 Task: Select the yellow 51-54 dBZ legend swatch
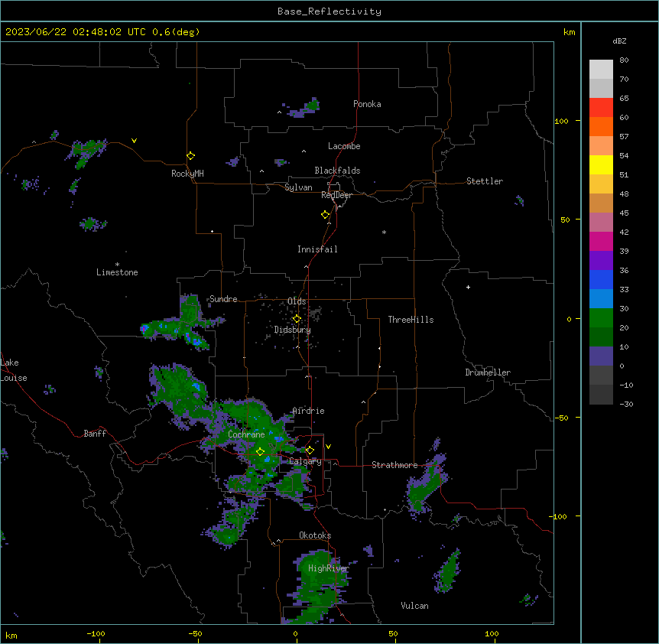click(601, 164)
